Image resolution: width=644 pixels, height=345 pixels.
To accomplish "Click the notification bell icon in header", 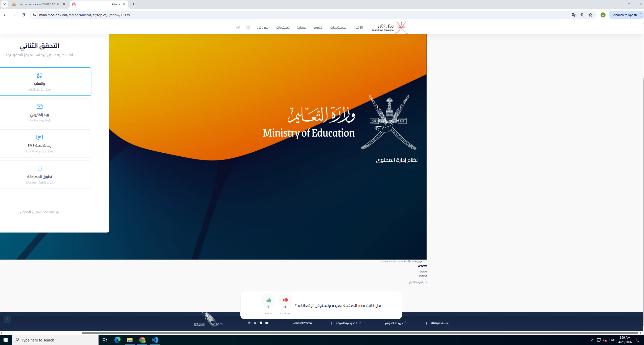I will pos(248,28).
